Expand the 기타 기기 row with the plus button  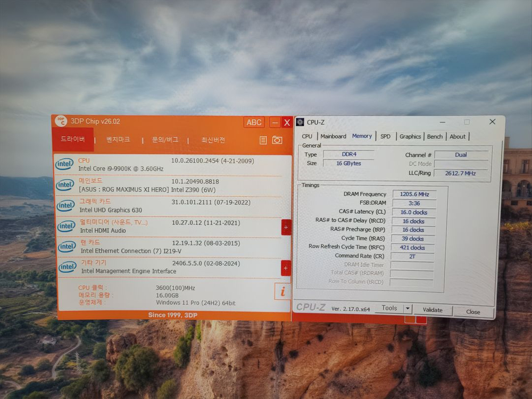[286, 268]
